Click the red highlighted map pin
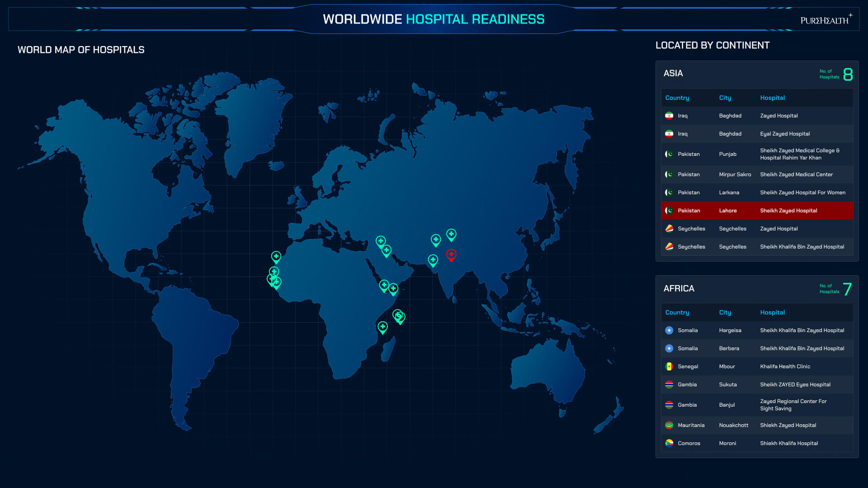Viewport: 868px width, 488px height. coord(451,254)
